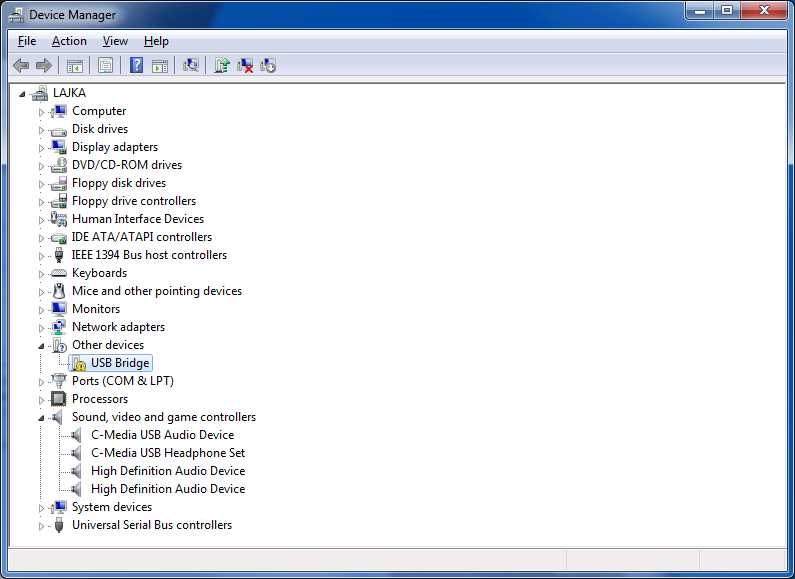Expand the Monitors category
795x579 pixels.
pyautogui.click(x=42, y=310)
